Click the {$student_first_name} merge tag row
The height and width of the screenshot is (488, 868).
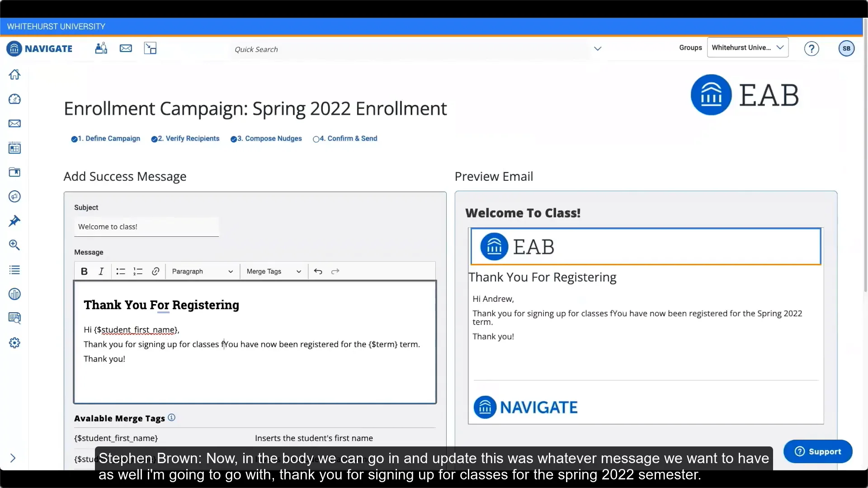pyautogui.click(x=255, y=438)
